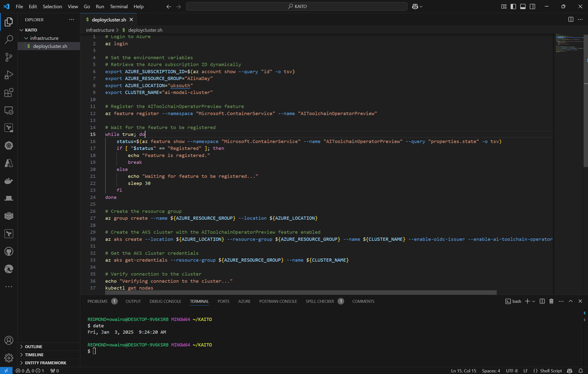This screenshot has width=588, height=374.
Task: Toggle secondary side bar visibility
Action: point(532,6)
